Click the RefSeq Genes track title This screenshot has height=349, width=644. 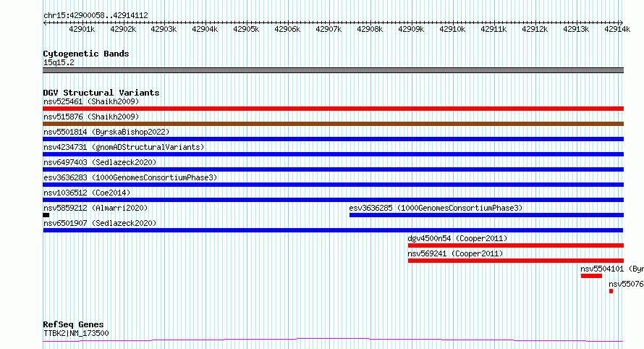click(x=73, y=325)
